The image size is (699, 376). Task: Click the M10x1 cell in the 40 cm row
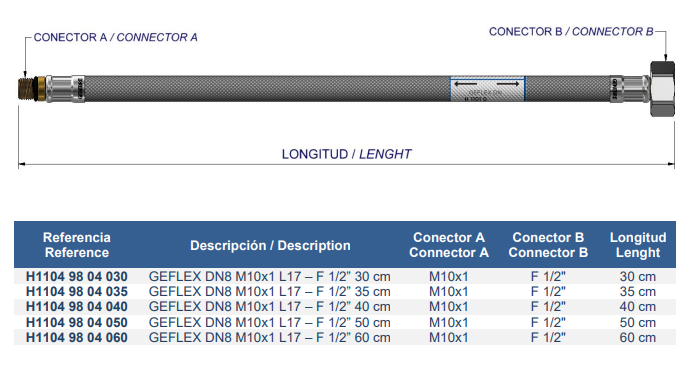pyautogui.click(x=449, y=307)
